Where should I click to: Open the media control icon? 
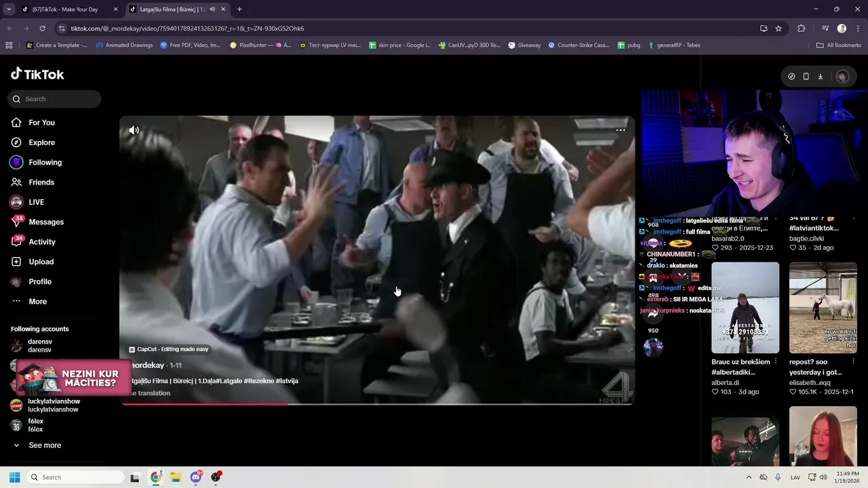(x=825, y=28)
